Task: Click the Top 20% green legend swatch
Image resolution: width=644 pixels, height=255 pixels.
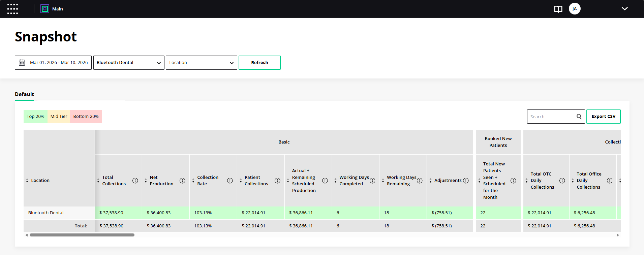Action: pyautogui.click(x=35, y=117)
